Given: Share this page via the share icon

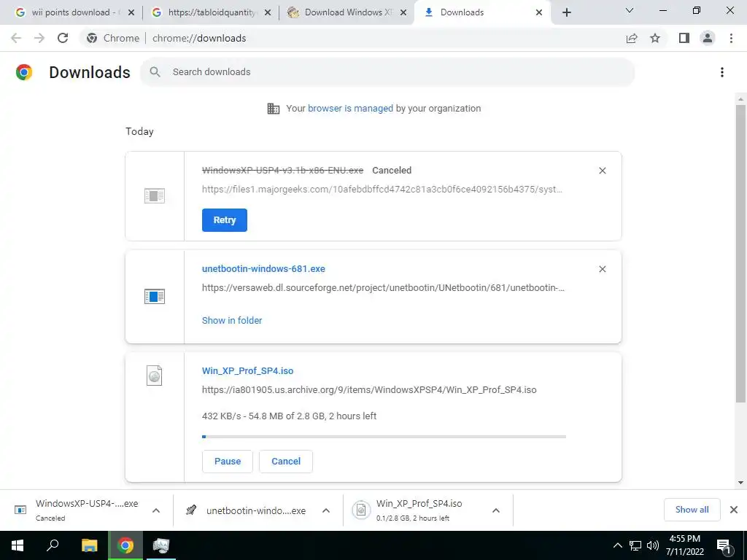Looking at the screenshot, I should tap(632, 38).
